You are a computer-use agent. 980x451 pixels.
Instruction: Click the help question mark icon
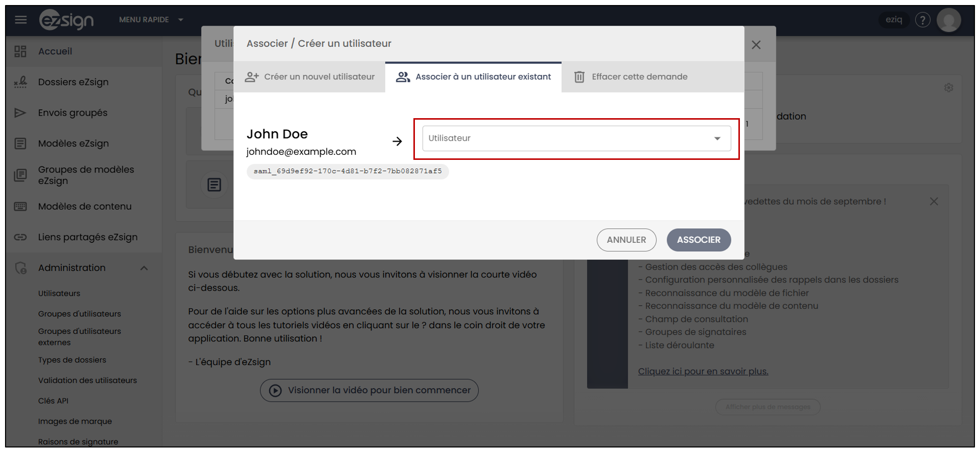[922, 20]
